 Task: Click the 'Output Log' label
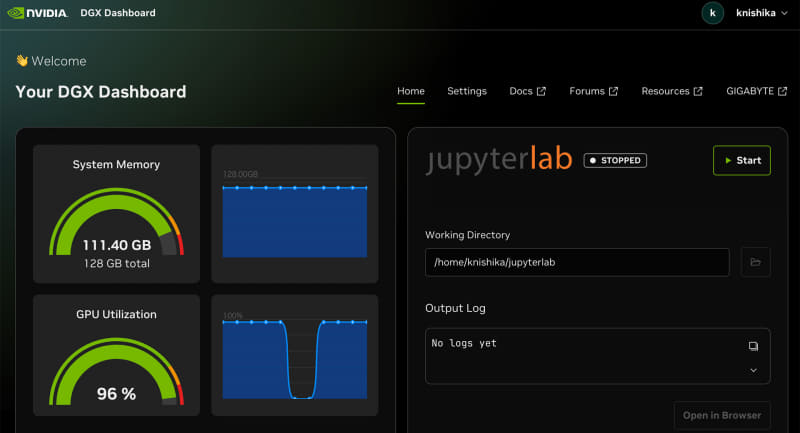(x=455, y=308)
